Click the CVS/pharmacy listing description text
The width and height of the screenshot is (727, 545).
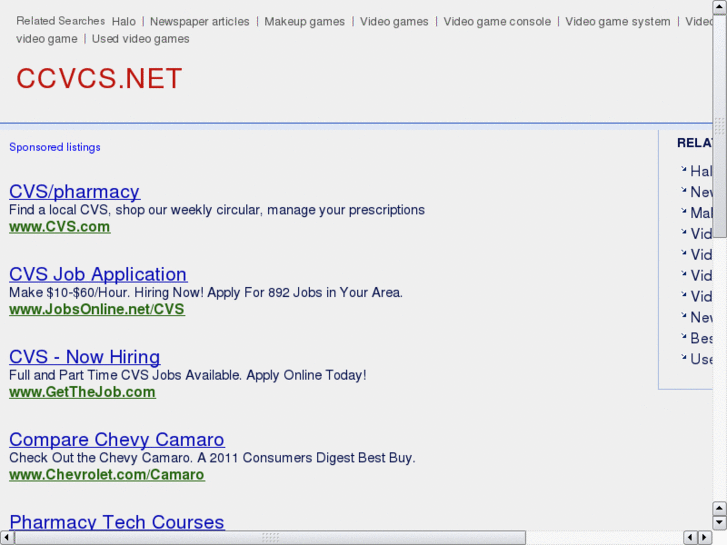(217, 210)
